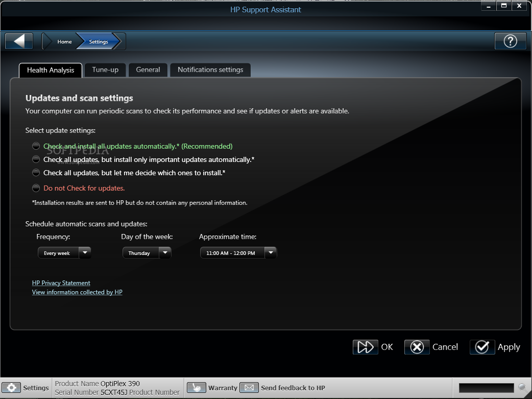Open View information collected by HP link
The height and width of the screenshot is (399, 532).
[x=77, y=292]
